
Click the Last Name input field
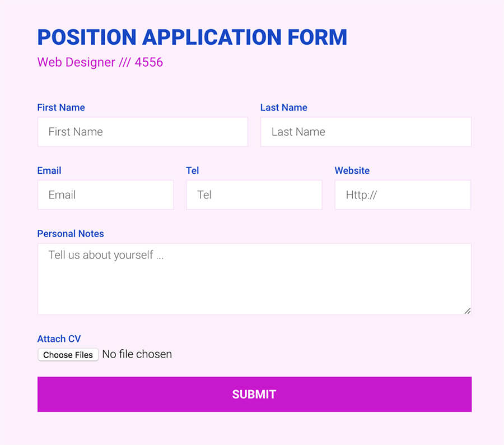365,132
